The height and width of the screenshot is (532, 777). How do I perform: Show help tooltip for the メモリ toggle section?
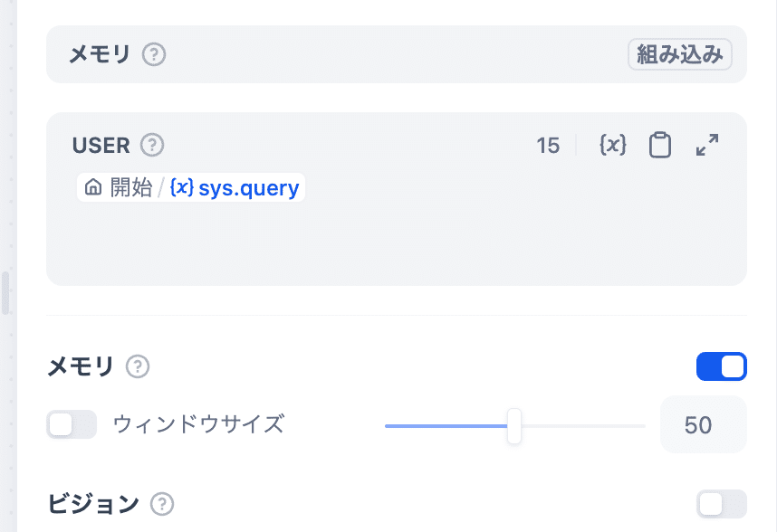(138, 366)
